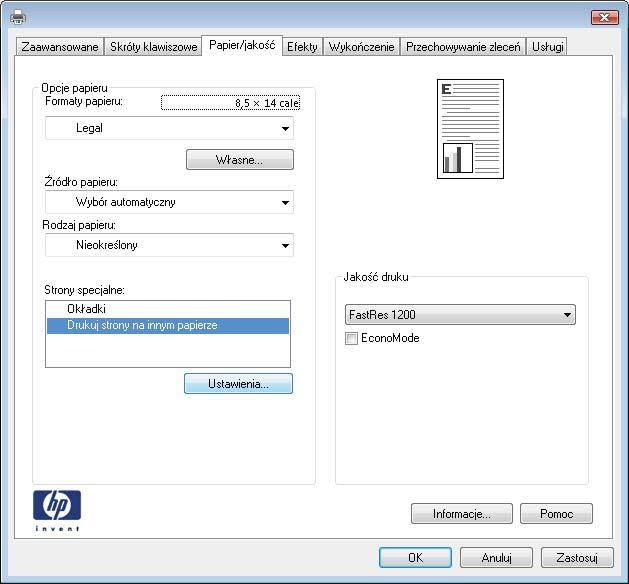The image size is (629, 584).
Task: Expand the FastRes 1200 quality dropdown
Action: (x=460, y=314)
